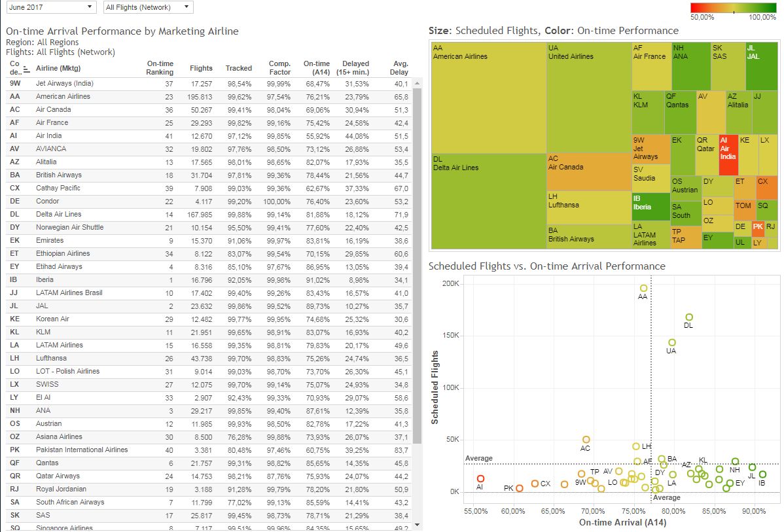Click the On-time Ranking column header
The width and height of the screenshot is (784, 532).
(160, 68)
